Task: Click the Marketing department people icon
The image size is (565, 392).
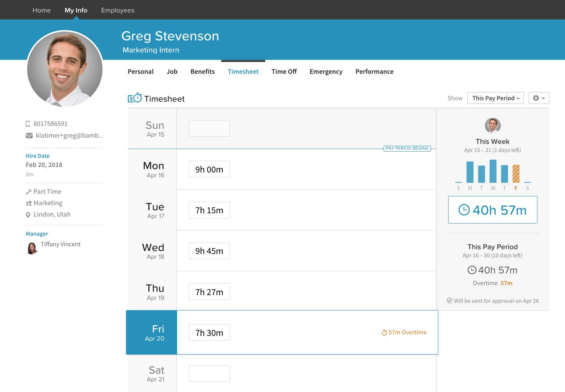Action: (29, 203)
